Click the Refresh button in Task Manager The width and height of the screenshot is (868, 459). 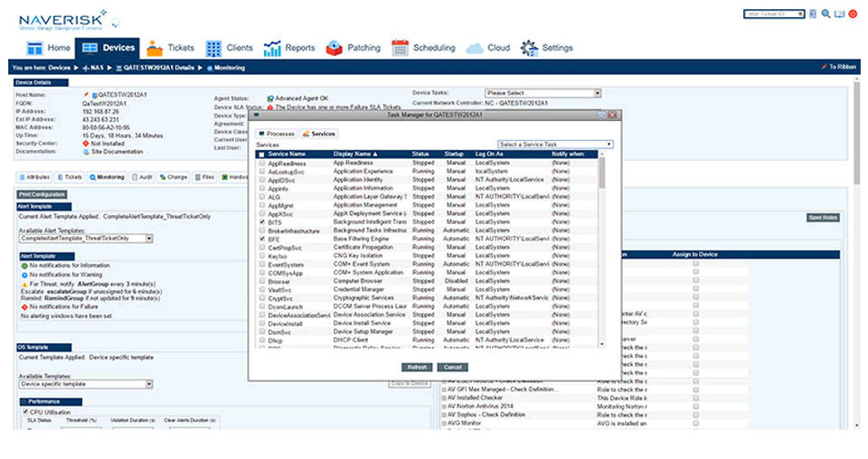coord(417,367)
